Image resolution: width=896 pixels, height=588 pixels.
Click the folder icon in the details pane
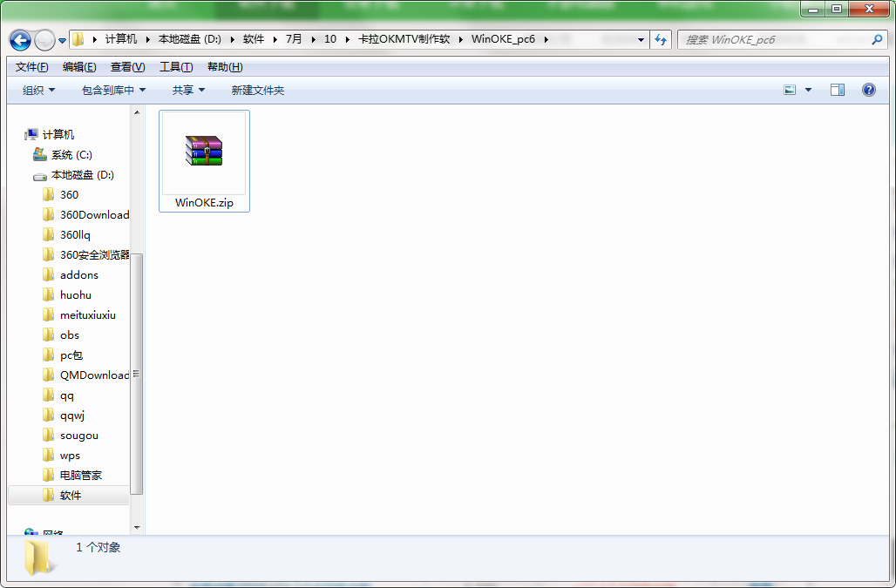pos(38,558)
